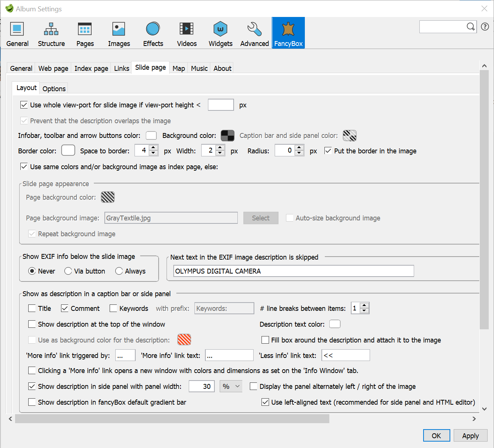Decrease the border Radius value
This screenshot has height=448, width=494.
(x=299, y=153)
